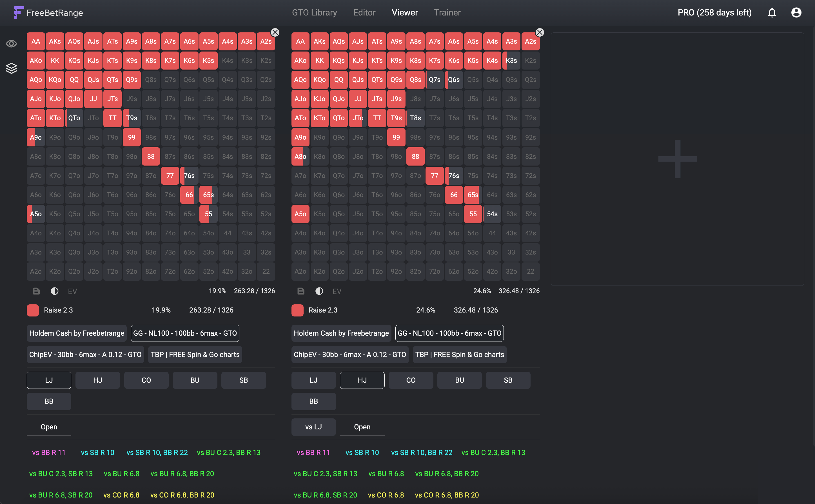Click the FreeBetRange logo
This screenshot has height=504, width=815.
click(48, 13)
